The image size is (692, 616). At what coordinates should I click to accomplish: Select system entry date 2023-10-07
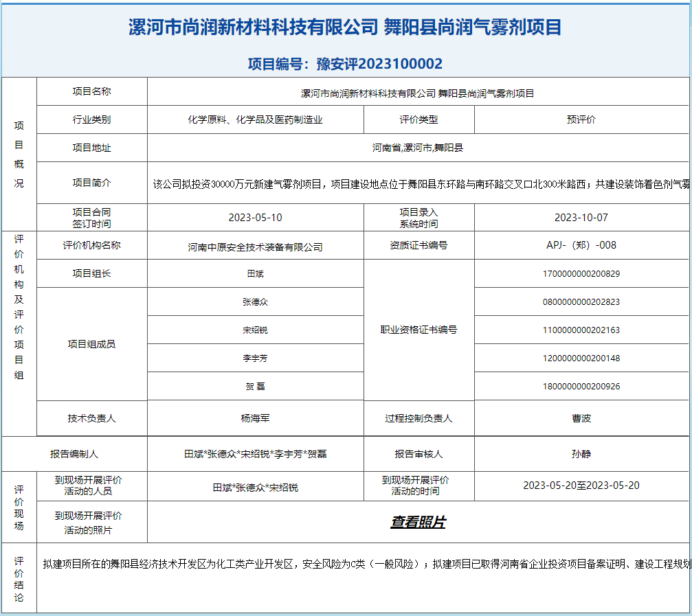point(581,218)
